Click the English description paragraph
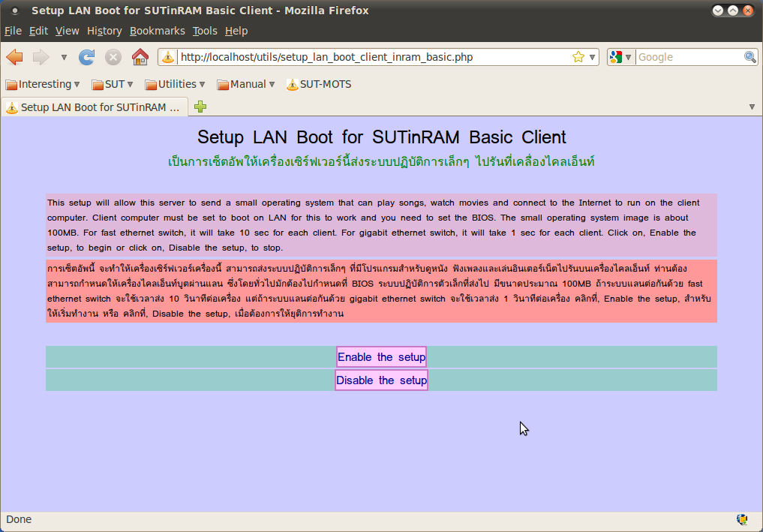The height and width of the screenshot is (532, 763). 381,225
